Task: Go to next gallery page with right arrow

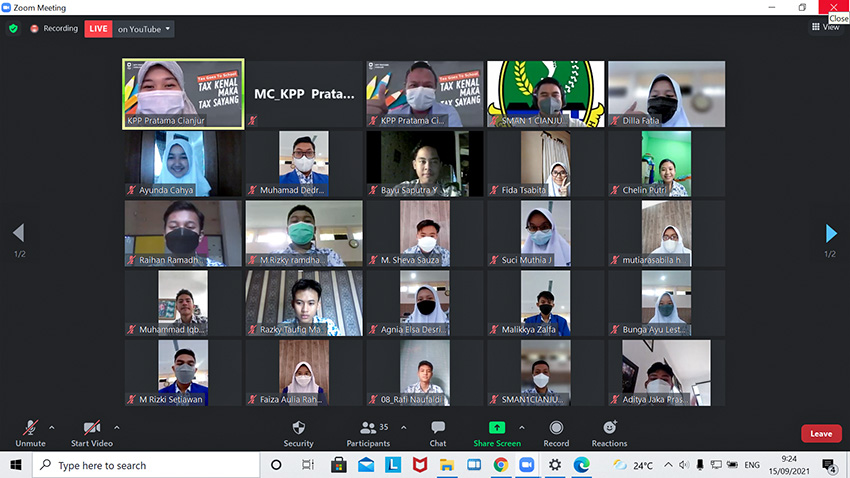Action: click(830, 234)
